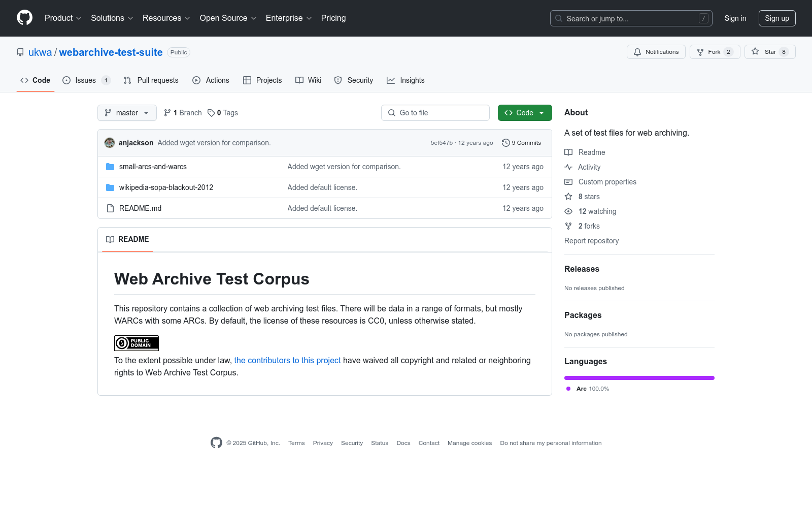Open the Releases heading link
Viewport: 812px width, 508px height.
[582, 269]
